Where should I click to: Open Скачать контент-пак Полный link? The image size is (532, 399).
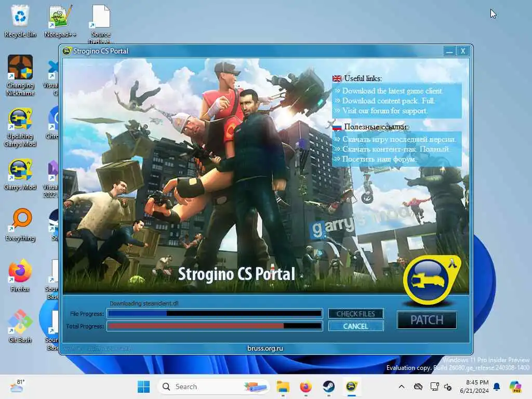(x=395, y=149)
